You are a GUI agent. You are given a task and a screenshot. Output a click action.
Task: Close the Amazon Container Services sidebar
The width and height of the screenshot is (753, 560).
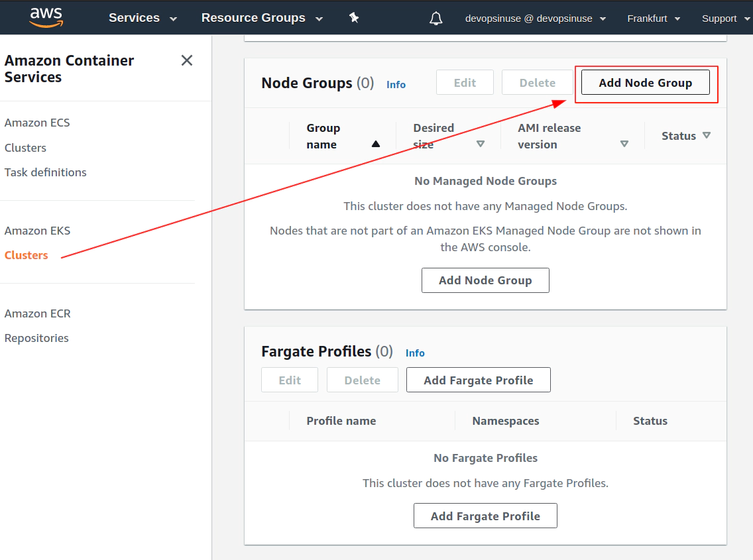[x=187, y=60]
